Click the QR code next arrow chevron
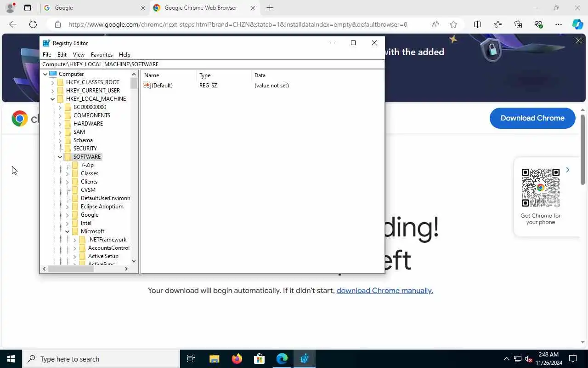Viewport: 588px width, 368px height. point(568,170)
